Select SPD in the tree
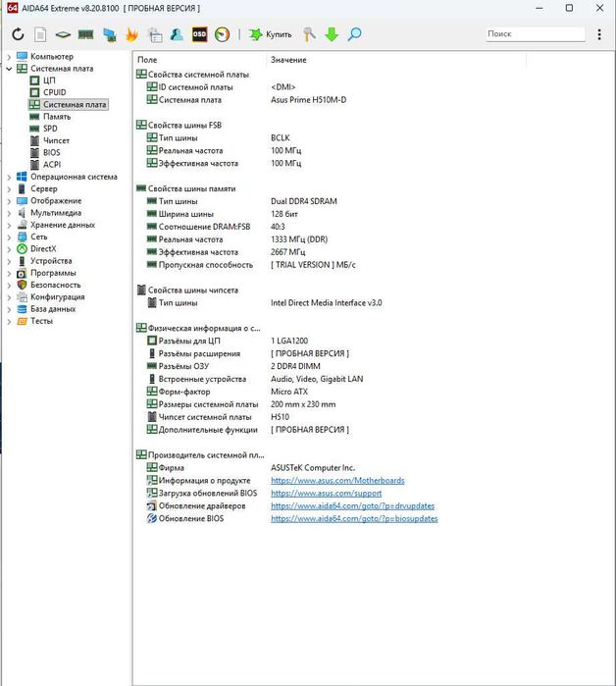The height and width of the screenshot is (686, 616). 50,129
